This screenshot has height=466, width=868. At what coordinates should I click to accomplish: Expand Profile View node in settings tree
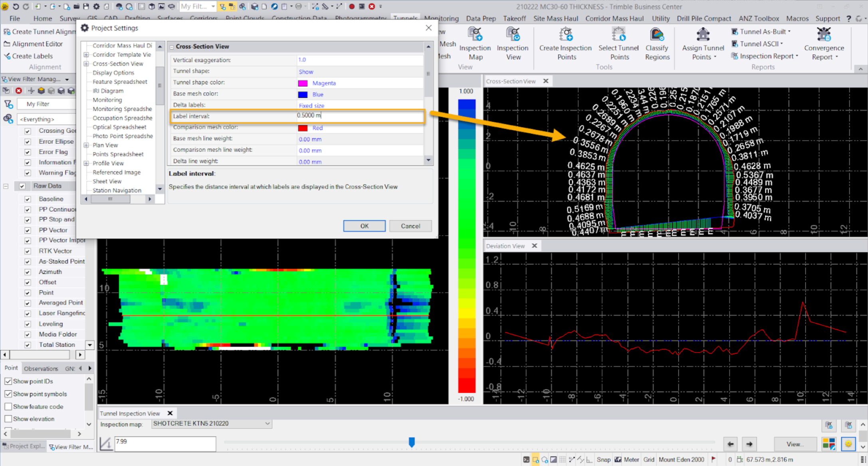[x=86, y=163]
